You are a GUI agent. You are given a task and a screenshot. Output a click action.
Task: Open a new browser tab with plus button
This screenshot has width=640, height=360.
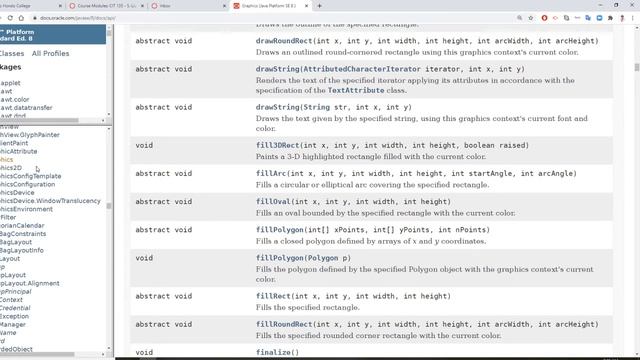pos(320,6)
